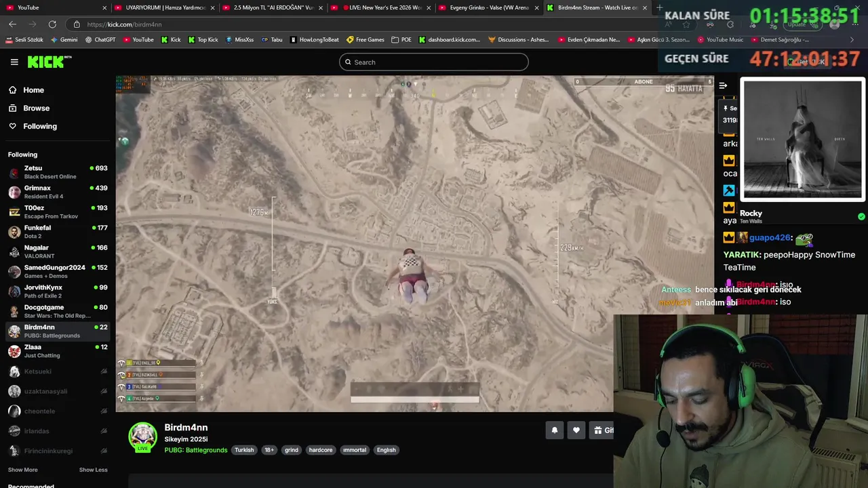Close the Evgeny Grinko Valse tab

click(536, 7)
